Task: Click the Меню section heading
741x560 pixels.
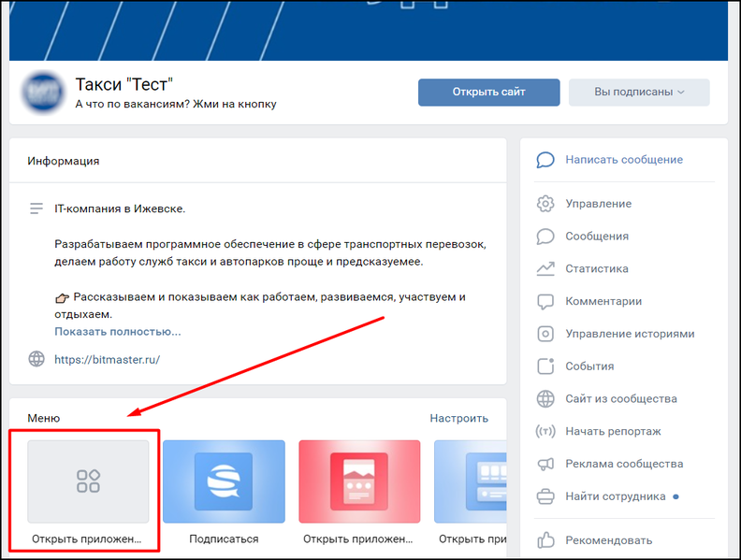Action: (x=43, y=418)
